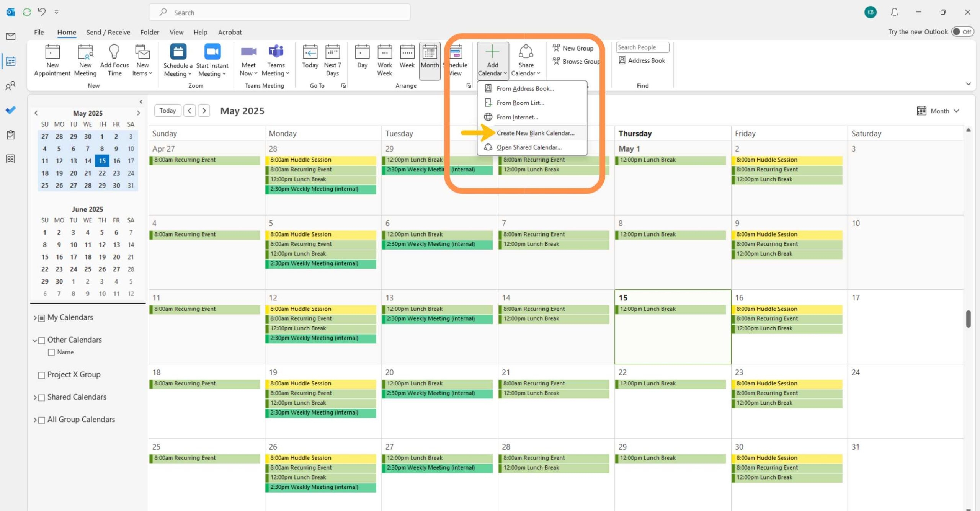The image size is (980, 511).
Task: Choose Create New Blank Calendar
Action: [536, 133]
